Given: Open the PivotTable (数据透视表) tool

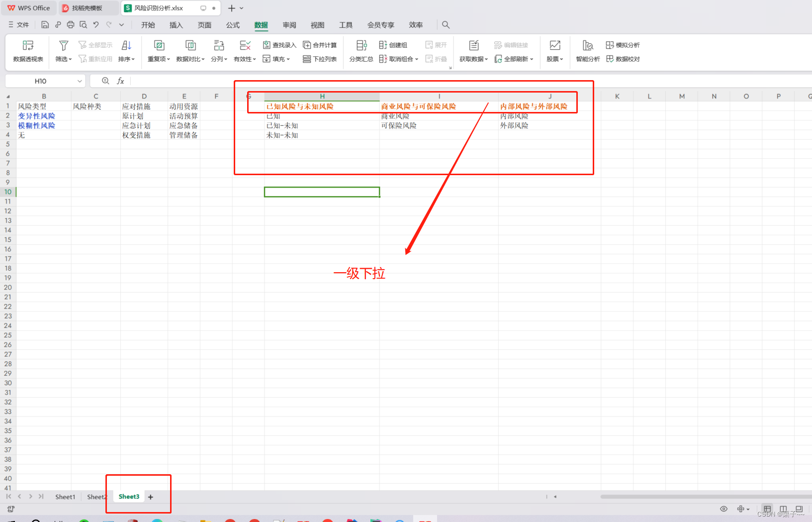Looking at the screenshot, I should (28, 51).
